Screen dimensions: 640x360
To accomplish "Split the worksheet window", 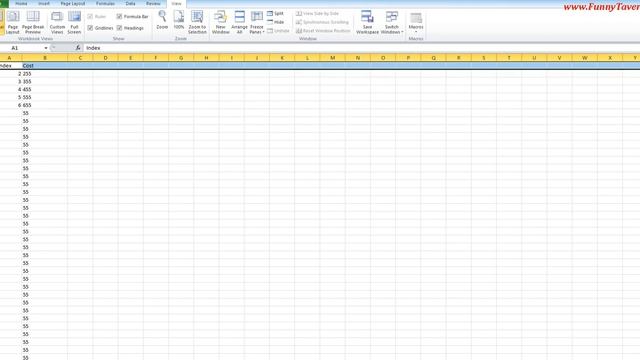I will coord(276,13).
